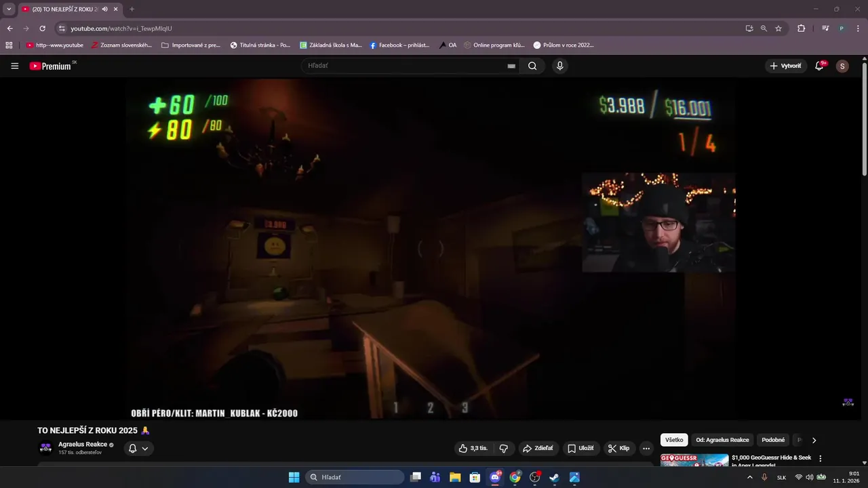Dislike the video with the thumbs down
Viewport: 868px width, 488px height.
(504, 448)
